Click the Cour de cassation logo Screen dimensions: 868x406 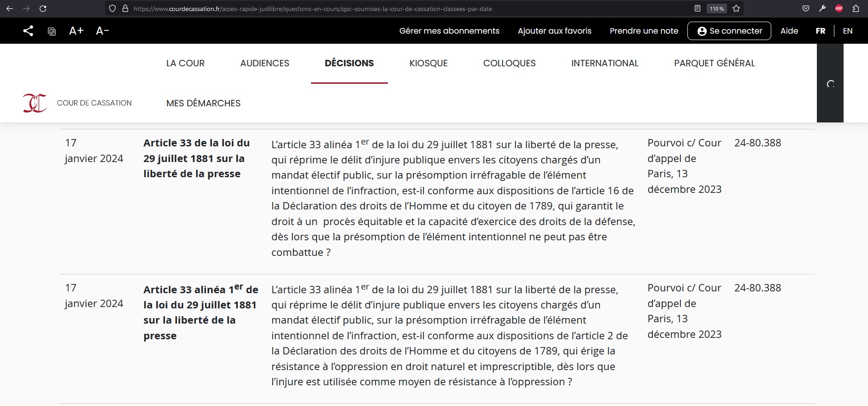[35, 103]
